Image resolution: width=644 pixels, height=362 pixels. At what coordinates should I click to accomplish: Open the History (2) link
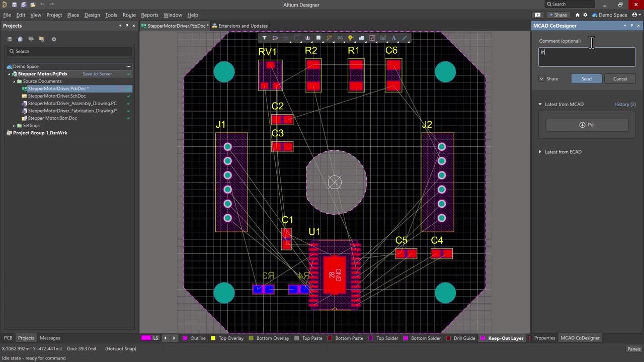625,105
